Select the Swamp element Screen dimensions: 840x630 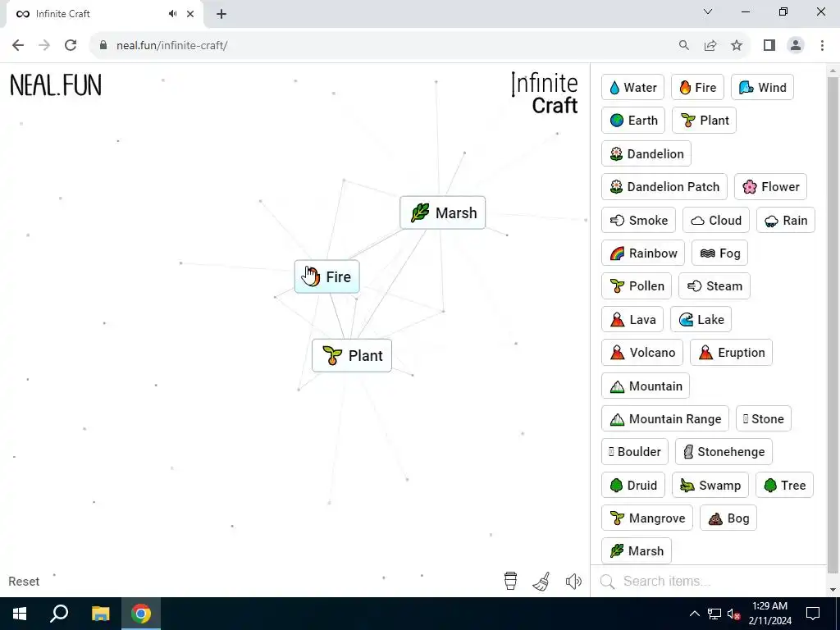tap(710, 486)
